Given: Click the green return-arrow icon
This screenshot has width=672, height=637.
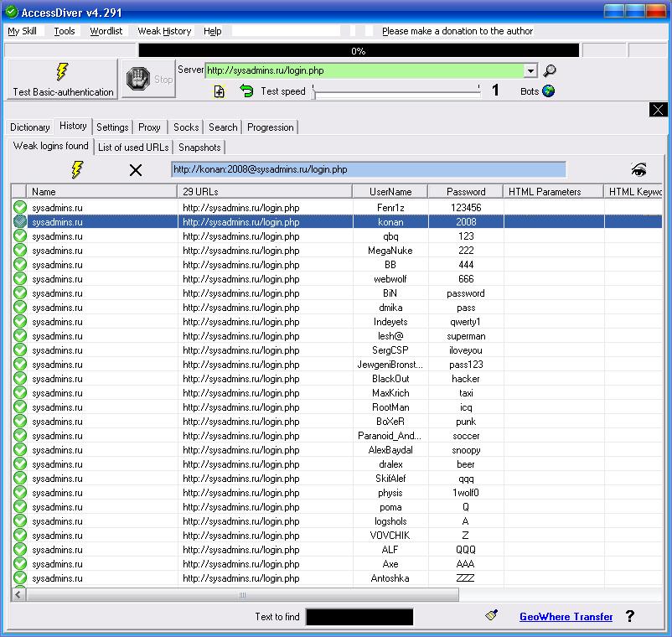Looking at the screenshot, I should tap(246, 91).
